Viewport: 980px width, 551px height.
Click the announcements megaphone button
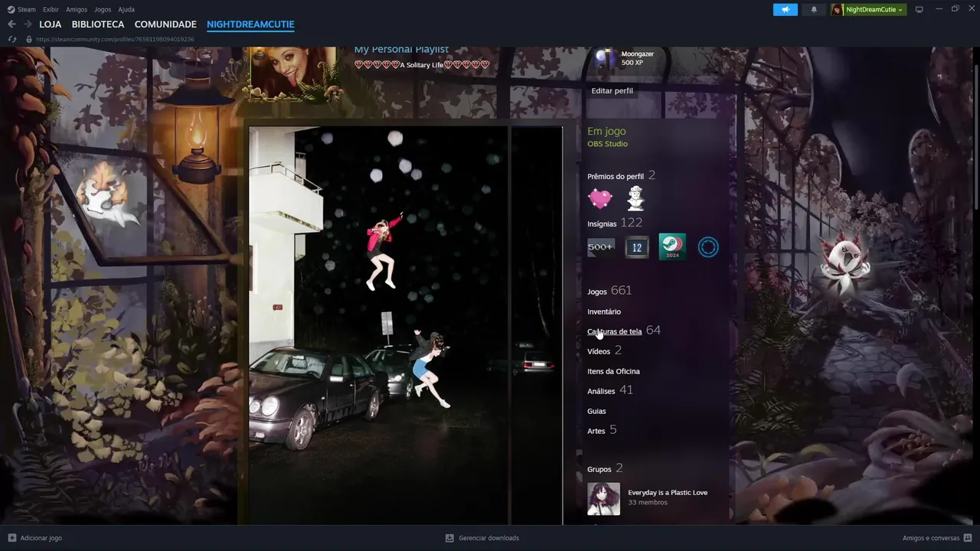tap(785, 9)
